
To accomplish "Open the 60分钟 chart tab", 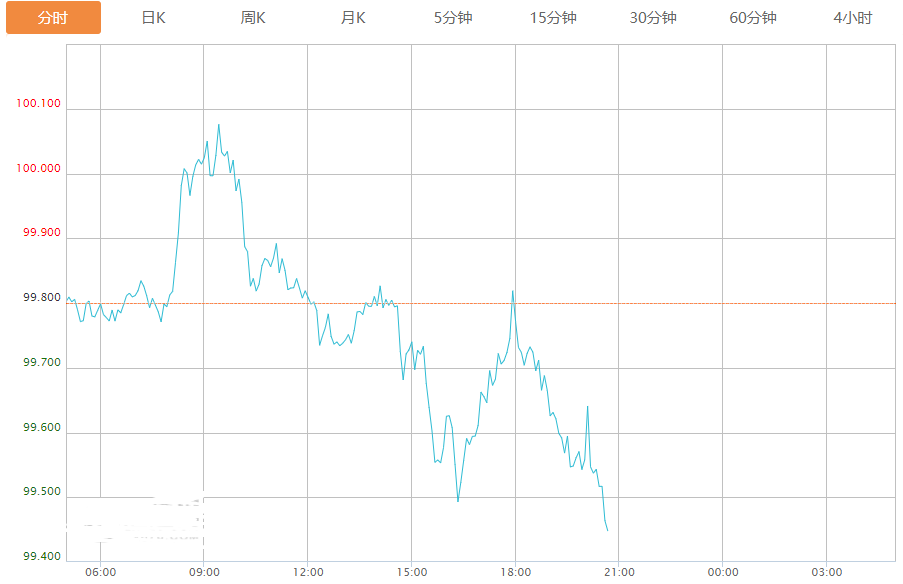I will tap(753, 18).
